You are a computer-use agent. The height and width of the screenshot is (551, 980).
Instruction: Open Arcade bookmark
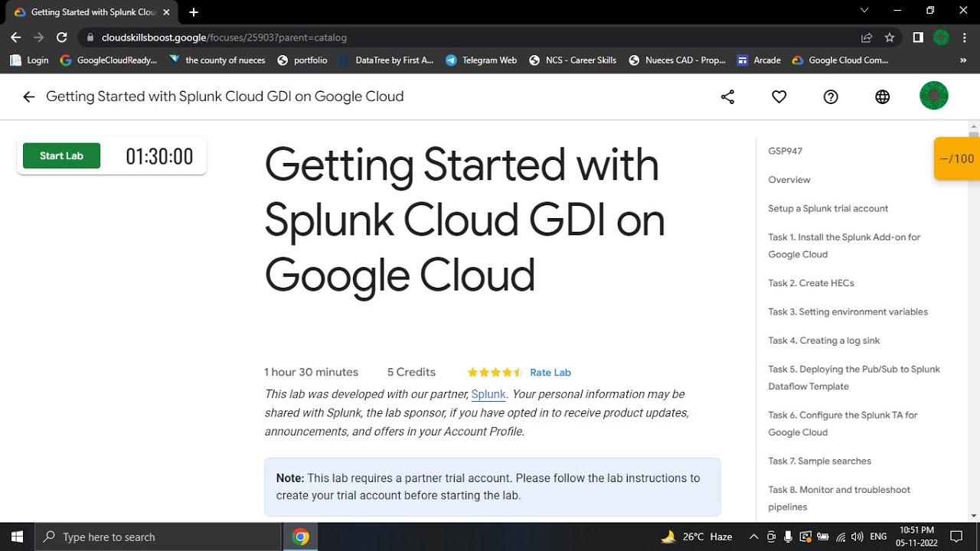[x=759, y=60]
